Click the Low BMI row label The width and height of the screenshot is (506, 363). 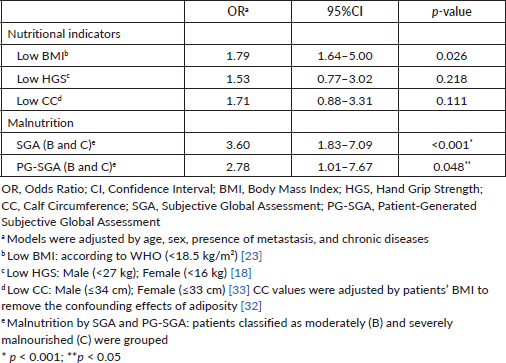[x=43, y=56]
